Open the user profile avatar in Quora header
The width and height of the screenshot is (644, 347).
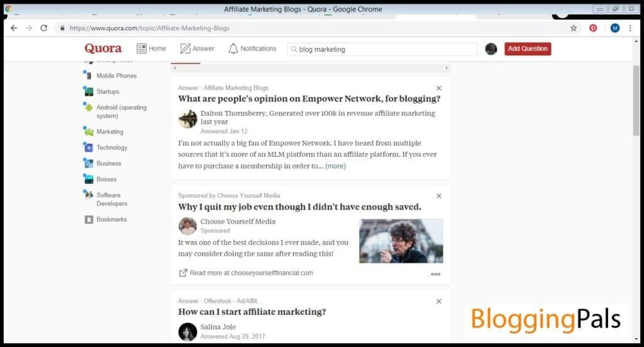coord(491,49)
